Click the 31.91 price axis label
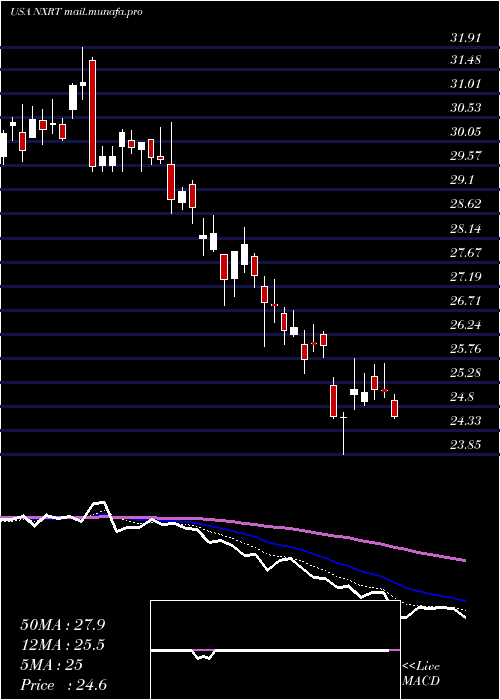 pos(466,38)
